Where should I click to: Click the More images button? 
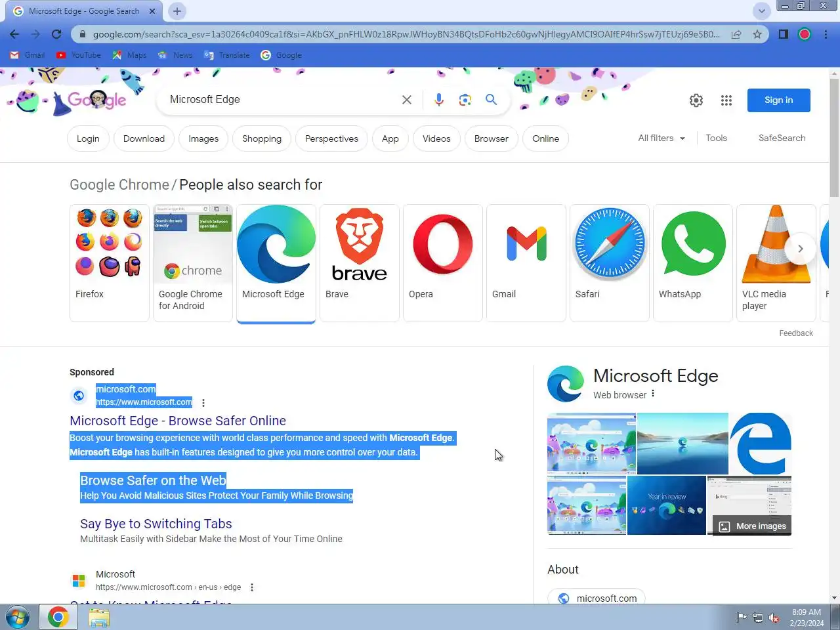click(753, 526)
